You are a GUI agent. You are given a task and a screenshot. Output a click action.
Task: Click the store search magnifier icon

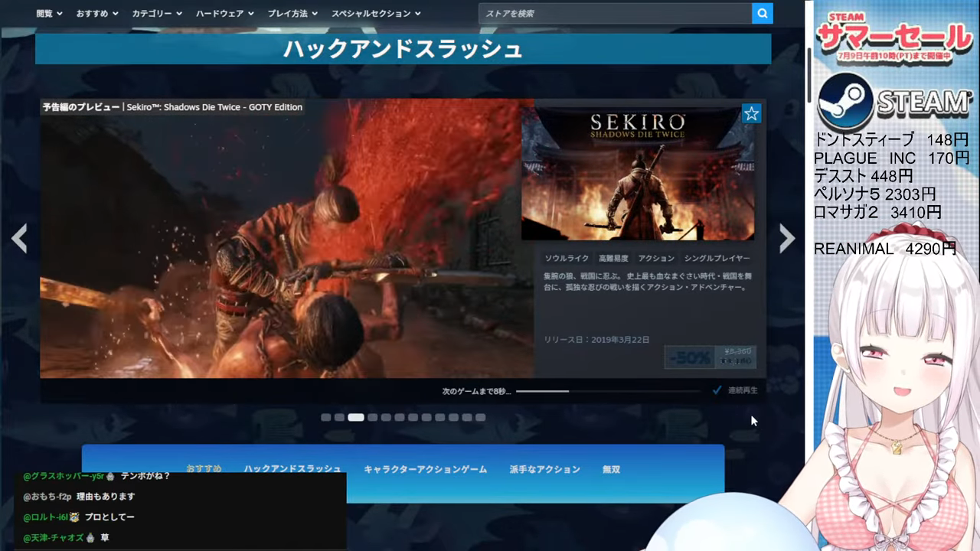(x=762, y=13)
